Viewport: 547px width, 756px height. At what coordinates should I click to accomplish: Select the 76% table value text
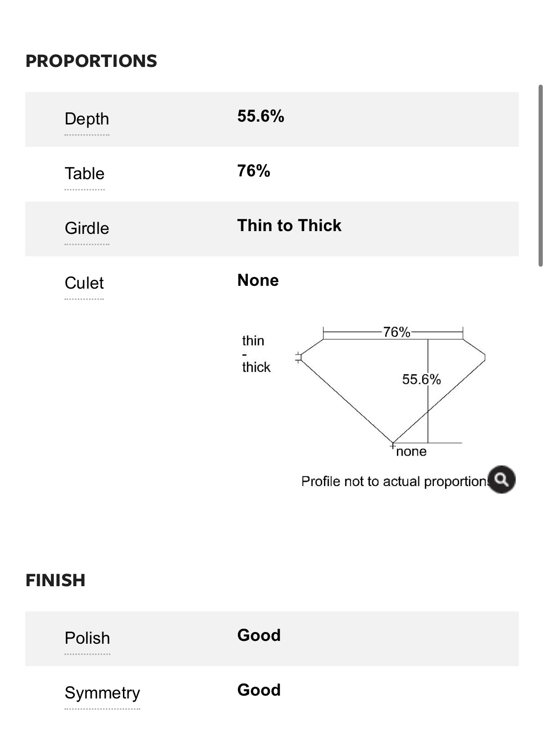[254, 171]
